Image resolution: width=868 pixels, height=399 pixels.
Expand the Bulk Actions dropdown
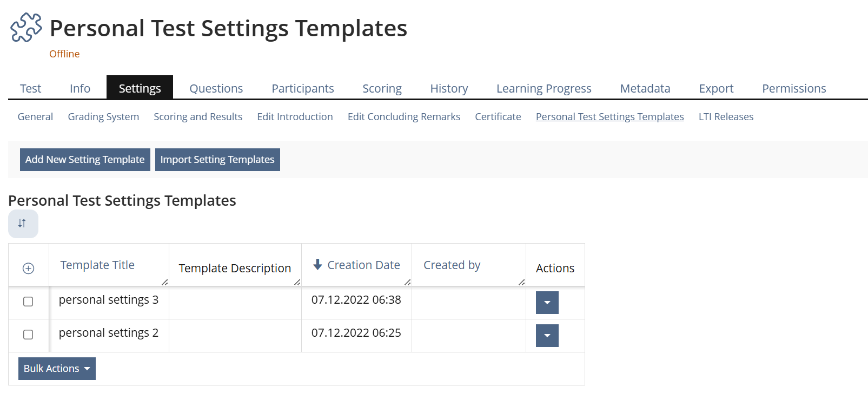(57, 369)
